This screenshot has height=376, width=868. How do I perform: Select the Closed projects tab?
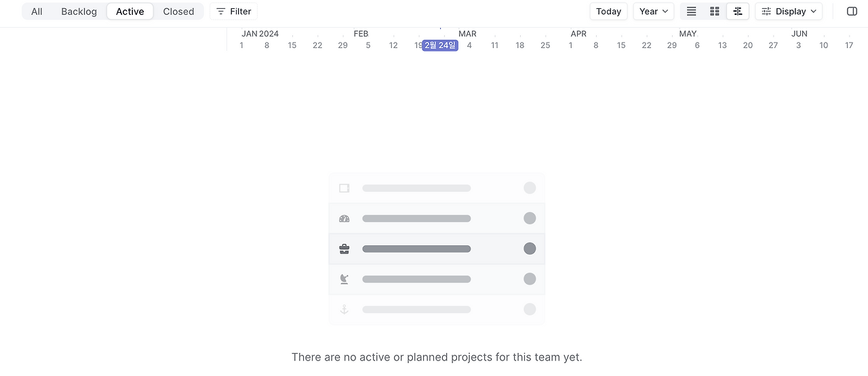tap(178, 12)
